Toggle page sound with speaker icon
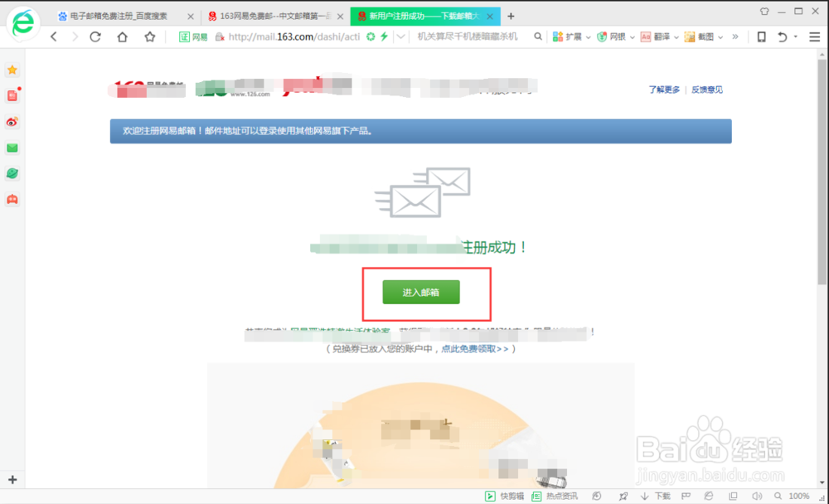Viewport: 829px width, 504px height. [x=757, y=496]
